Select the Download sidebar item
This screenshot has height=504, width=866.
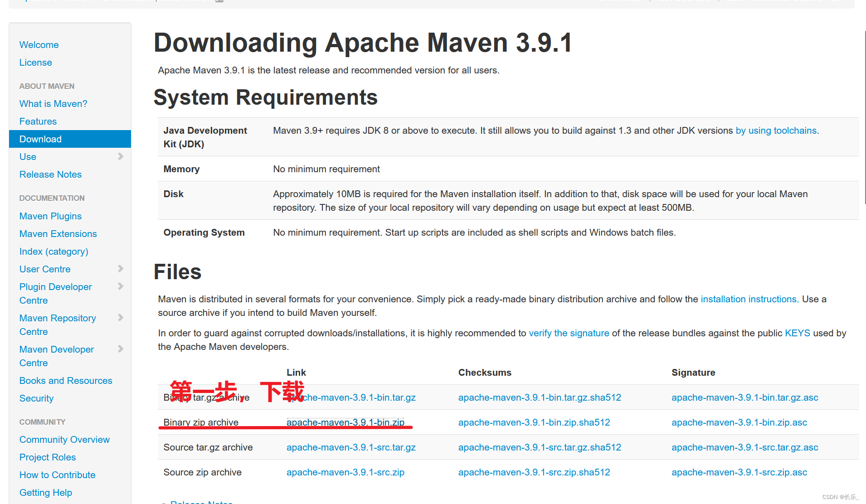coord(40,139)
